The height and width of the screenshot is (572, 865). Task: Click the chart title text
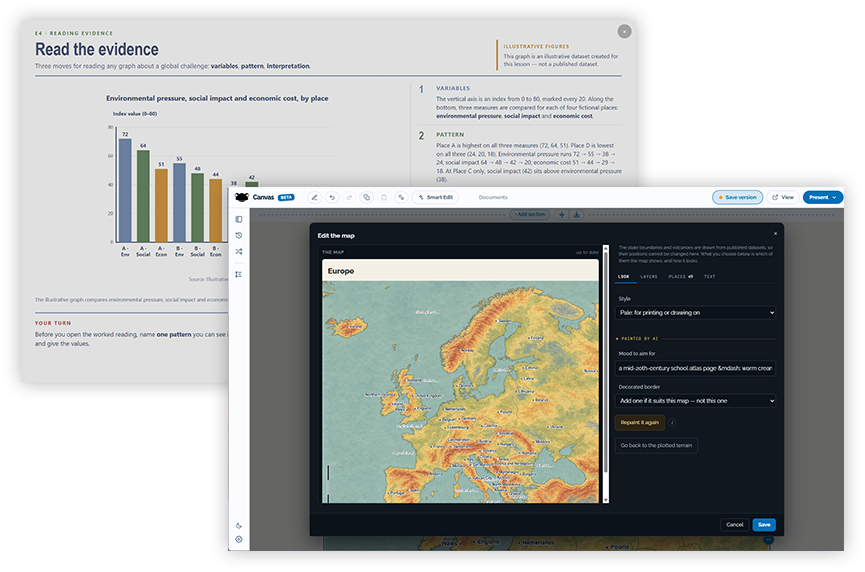pos(217,98)
